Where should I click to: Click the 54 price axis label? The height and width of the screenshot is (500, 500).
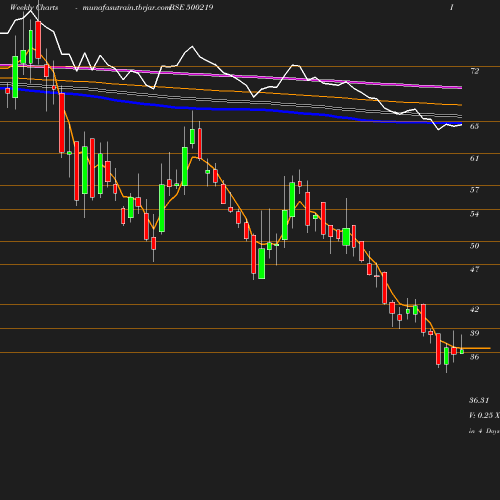(474, 214)
